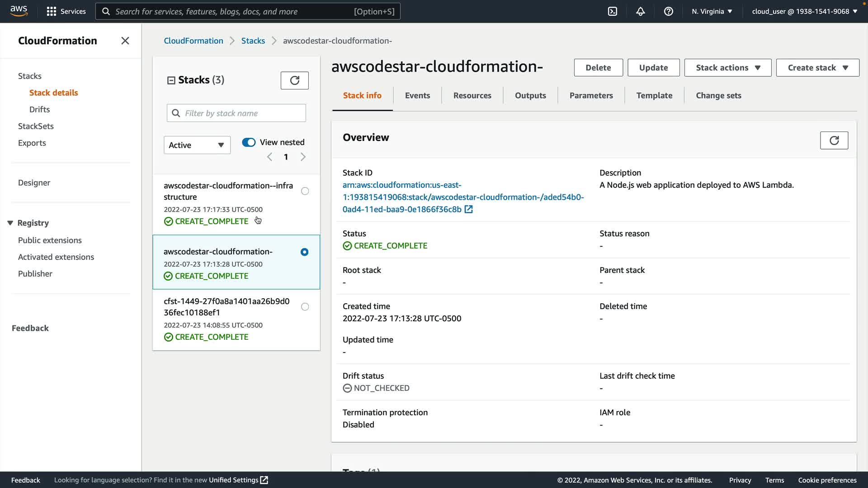Collapse the Stacks panel icon
This screenshot has height=488, width=868.
[171, 80]
